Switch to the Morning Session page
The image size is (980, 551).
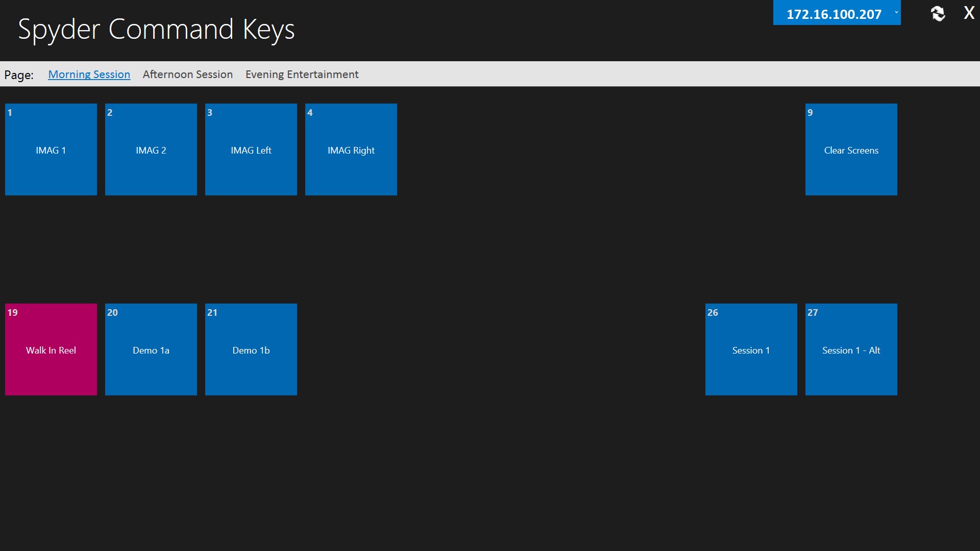click(89, 74)
